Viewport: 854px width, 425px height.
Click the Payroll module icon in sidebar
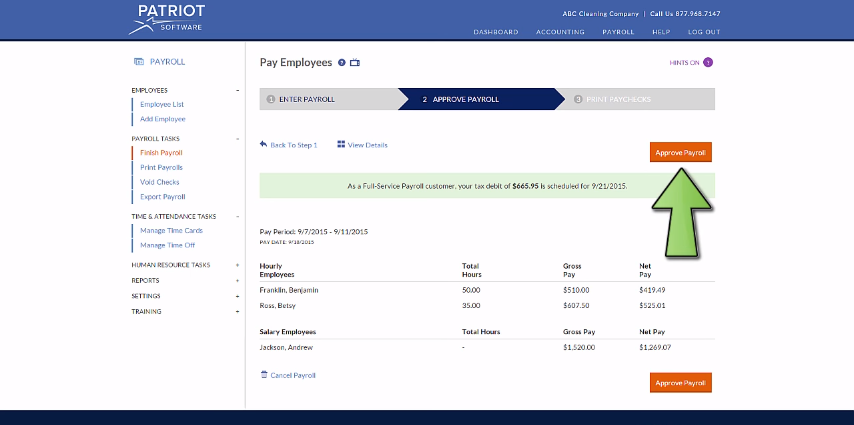point(138,62)
